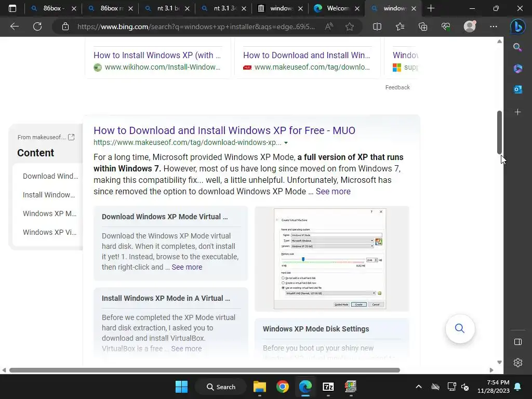Open the 'Download Windows XP Mode Virtual ...' heading
Viewport: 532px width, 399px height.
(x=165, y=217)
